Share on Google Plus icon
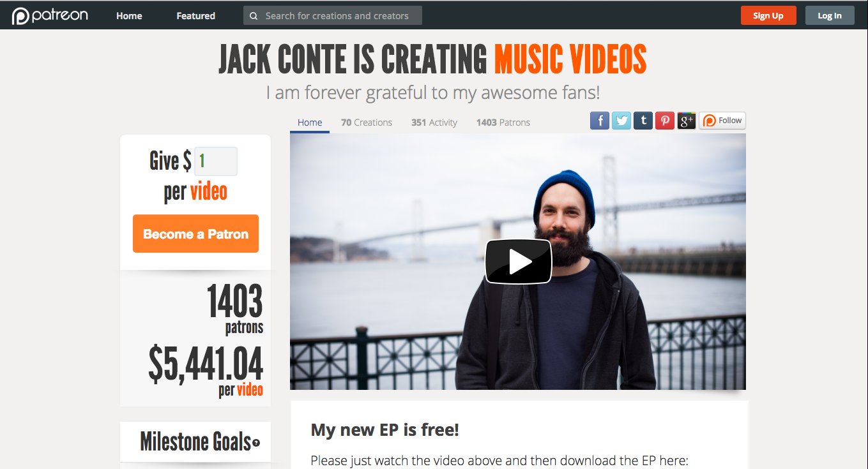Screen dimensions: 868x469 tap(687, 121)
